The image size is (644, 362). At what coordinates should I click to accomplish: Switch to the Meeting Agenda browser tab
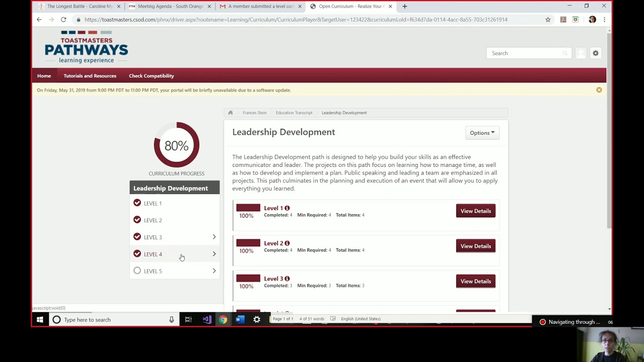170,7
